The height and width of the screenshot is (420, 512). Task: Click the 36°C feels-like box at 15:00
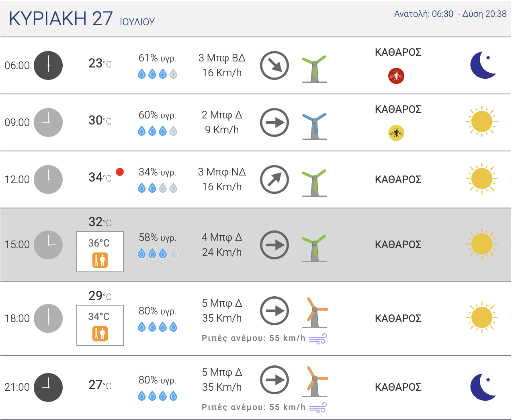(x=100, y=252)
